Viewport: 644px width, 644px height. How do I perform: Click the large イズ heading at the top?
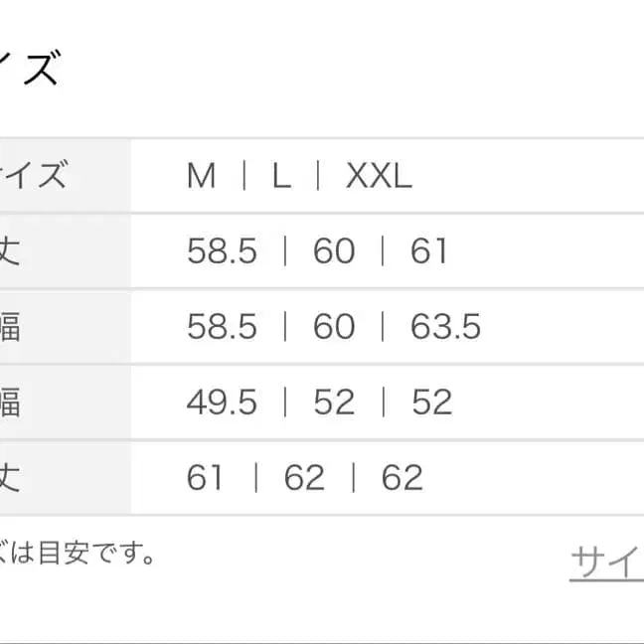(x=30, y=72)
